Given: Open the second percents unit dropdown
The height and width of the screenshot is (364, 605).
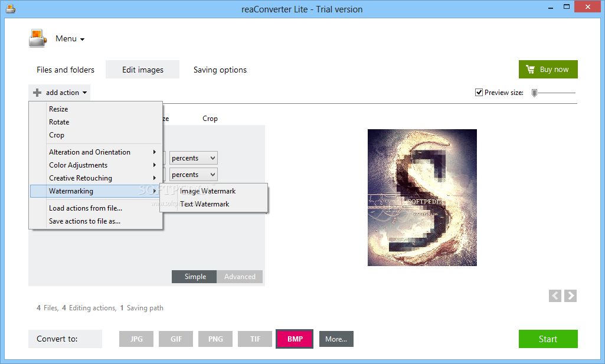Looking at the screenshot, I should coord(194,175).
